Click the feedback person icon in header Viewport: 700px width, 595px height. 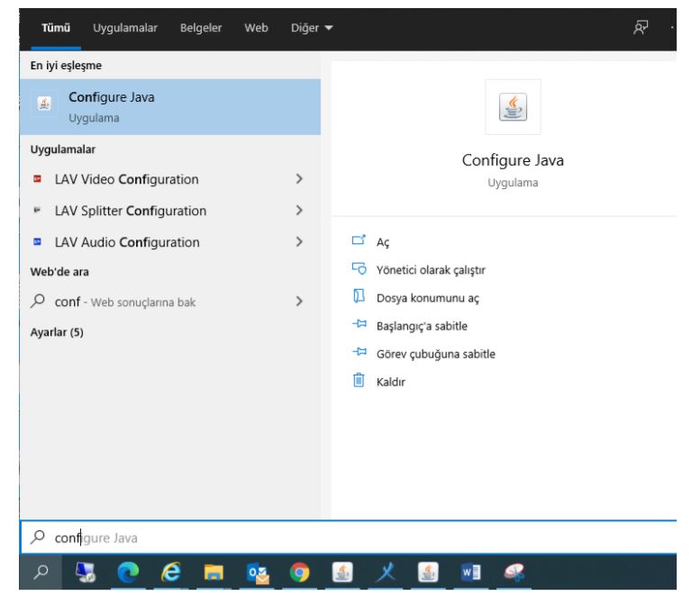tap(641, 28)
